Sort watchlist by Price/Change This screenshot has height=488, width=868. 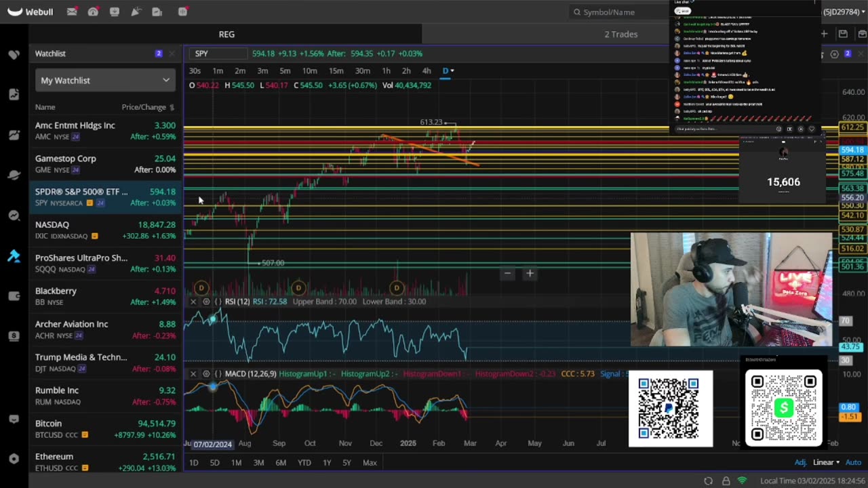[148, 107]
